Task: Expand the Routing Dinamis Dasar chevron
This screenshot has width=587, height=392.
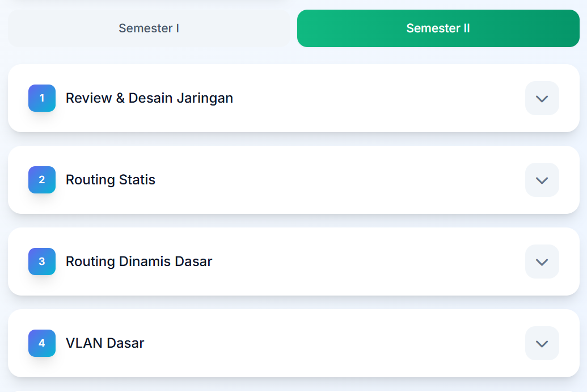Action: coord(542,262)
